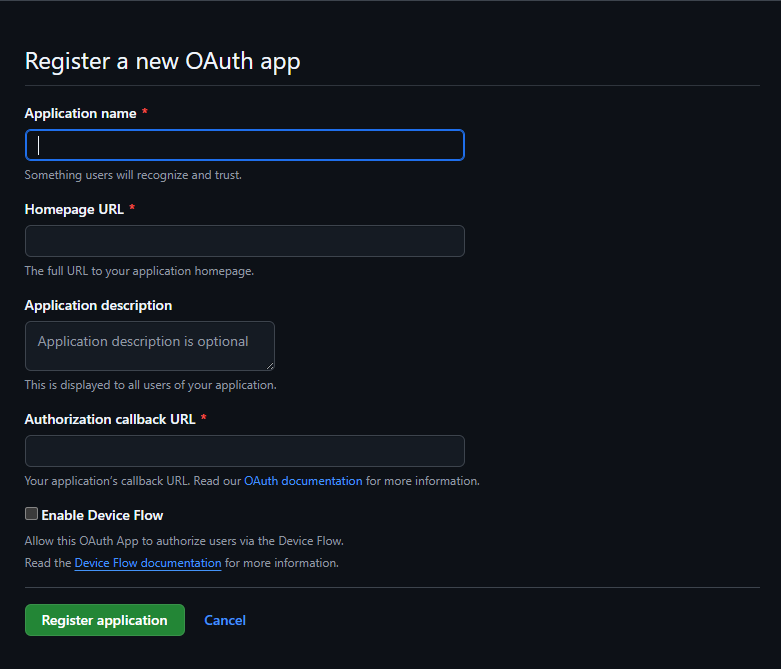Click the Cancel link

point(225,620)
